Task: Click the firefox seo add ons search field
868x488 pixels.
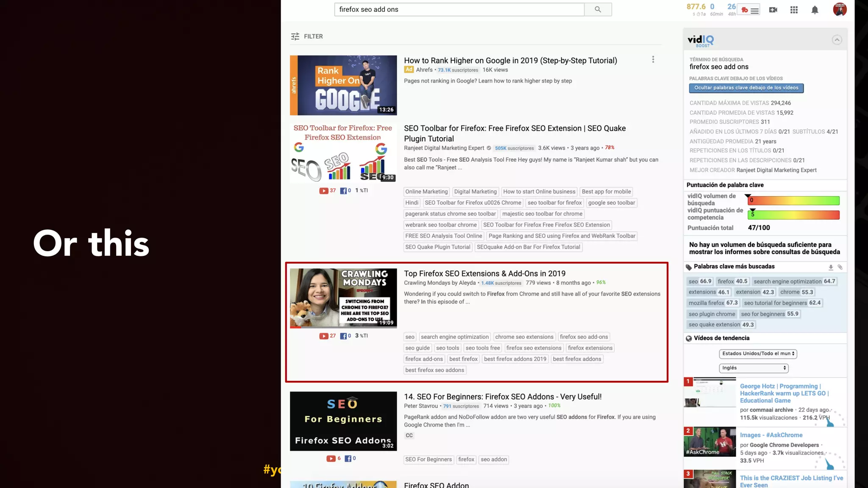Action: coord(459,9)
